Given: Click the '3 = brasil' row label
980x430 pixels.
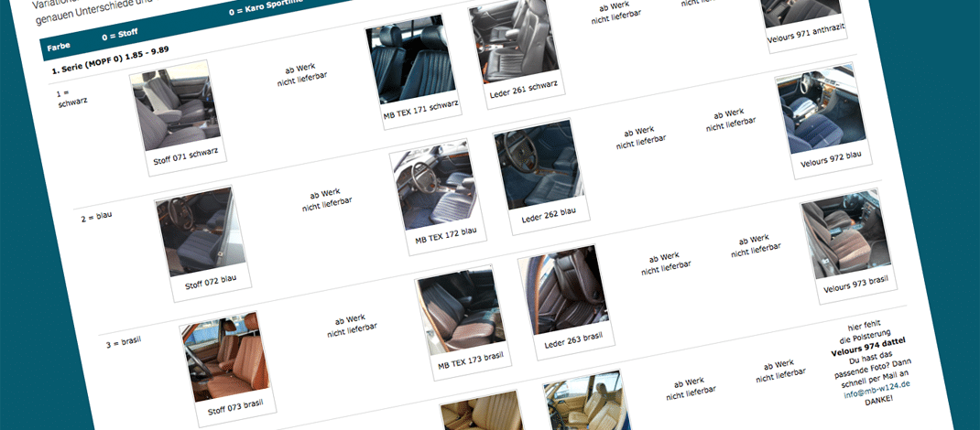Looking at the screenshot, I should (124, 342).
